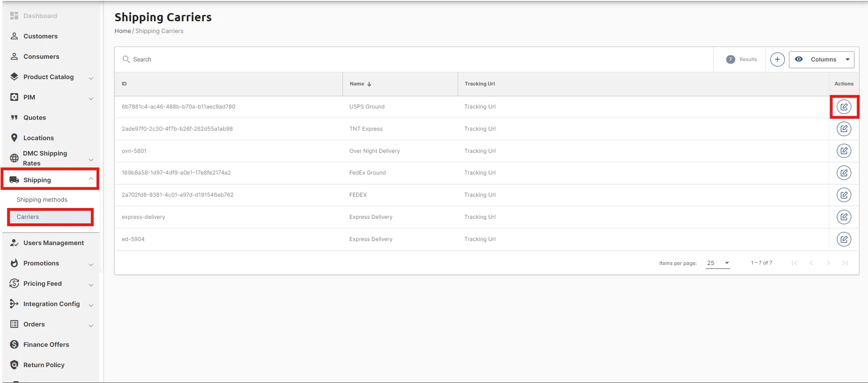Click the Customers person icon

tap(14, 36)
